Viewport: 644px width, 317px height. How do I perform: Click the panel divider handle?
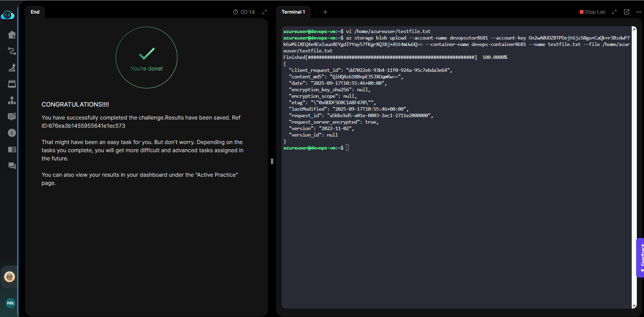[x=272, y=161]
